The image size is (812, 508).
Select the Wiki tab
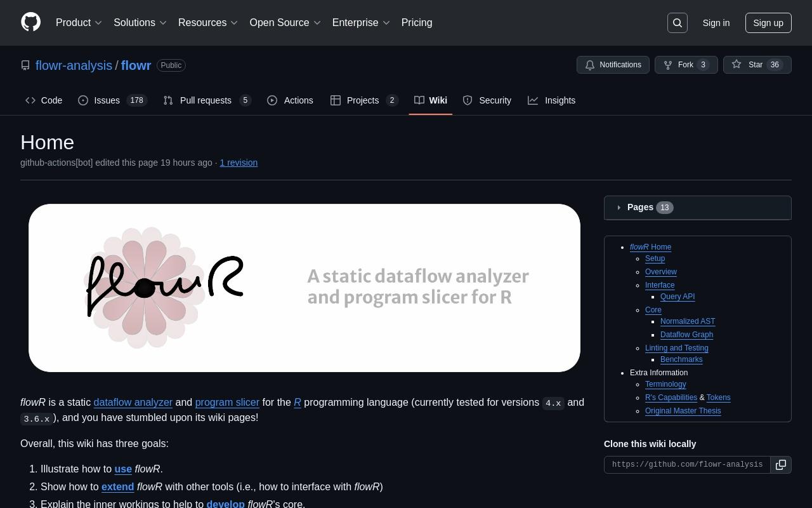click(x=431, y=100)
